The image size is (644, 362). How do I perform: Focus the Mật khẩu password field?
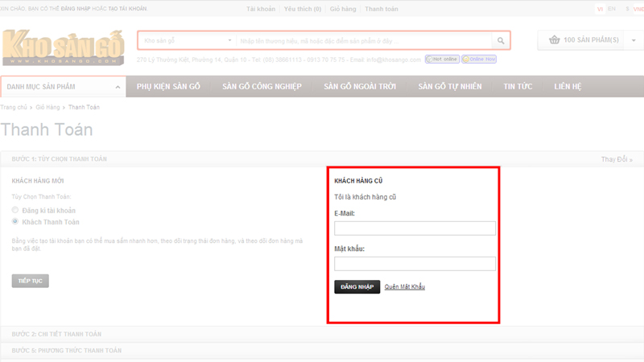415,264
